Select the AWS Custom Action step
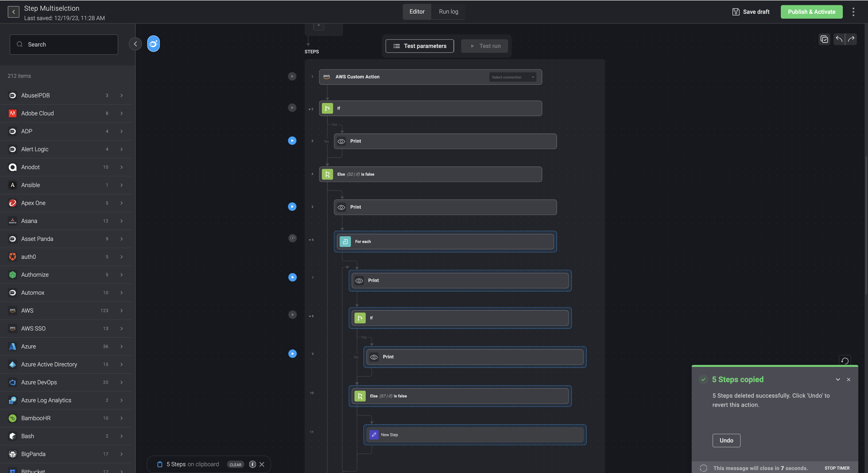 pos(430,77)
